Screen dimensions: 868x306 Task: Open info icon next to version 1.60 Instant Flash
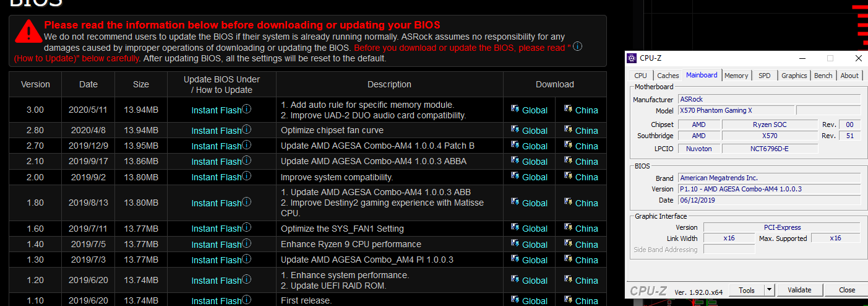246,227
